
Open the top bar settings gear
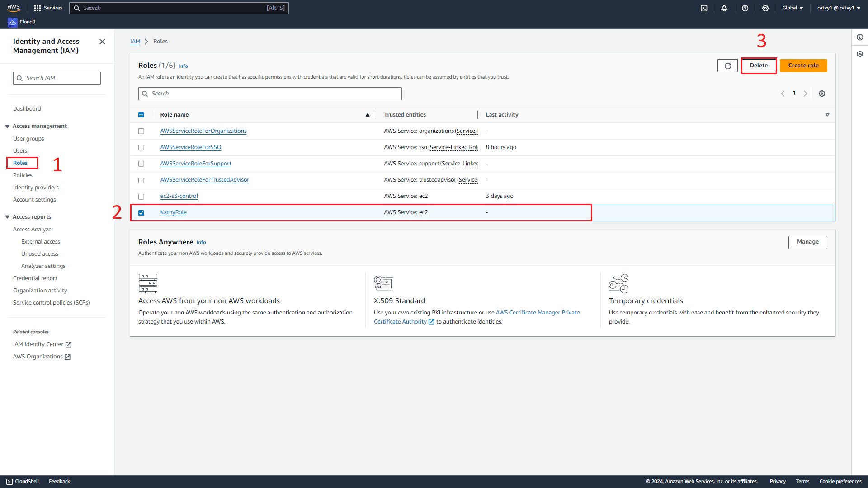765,8
